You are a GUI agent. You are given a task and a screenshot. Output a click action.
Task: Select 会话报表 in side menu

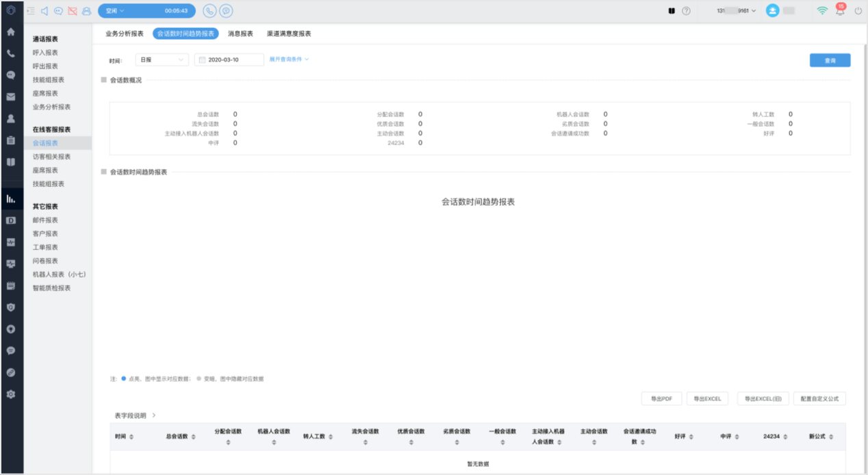[x=46, y=143]
